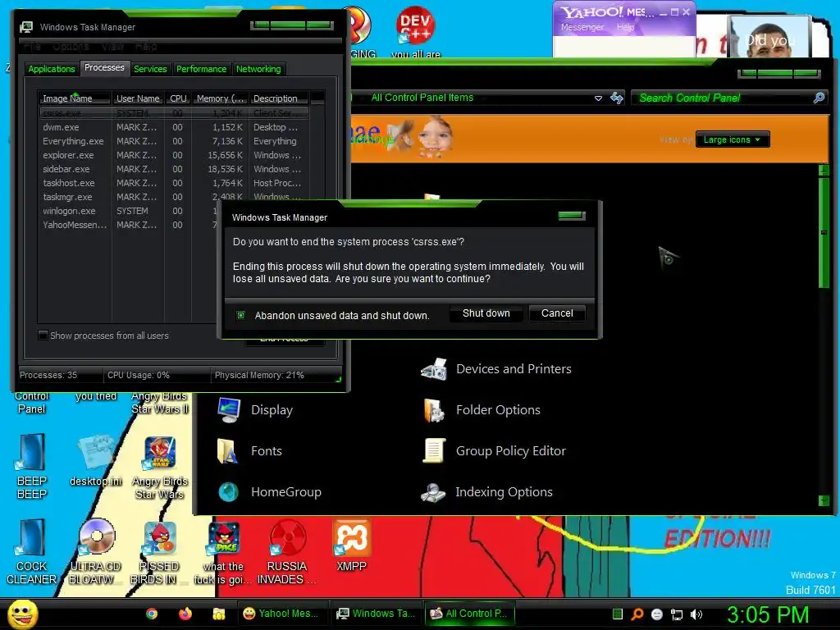Open the Folder Options icon

coord(434,410)
